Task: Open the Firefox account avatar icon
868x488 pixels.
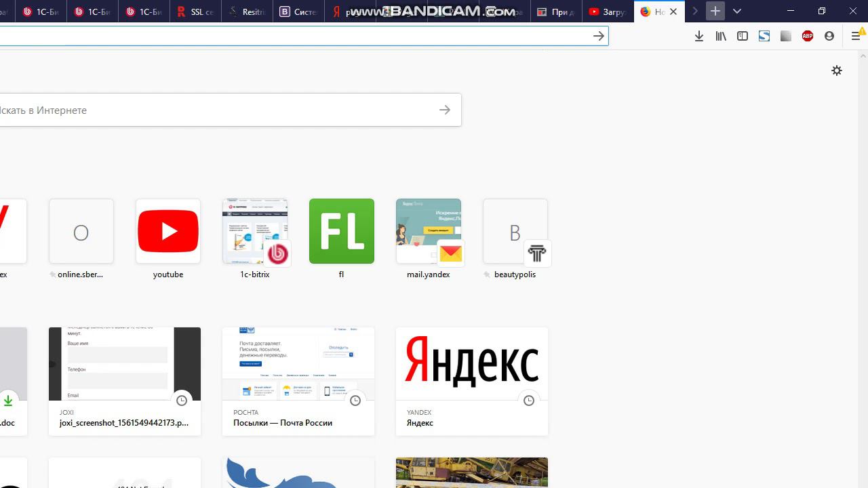Action: (x=829, y=36)
